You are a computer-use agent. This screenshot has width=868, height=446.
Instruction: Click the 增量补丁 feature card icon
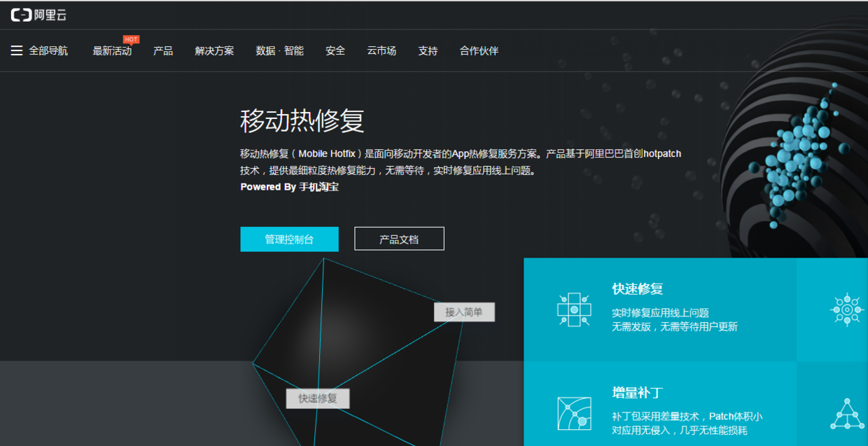tap(574, 413)
